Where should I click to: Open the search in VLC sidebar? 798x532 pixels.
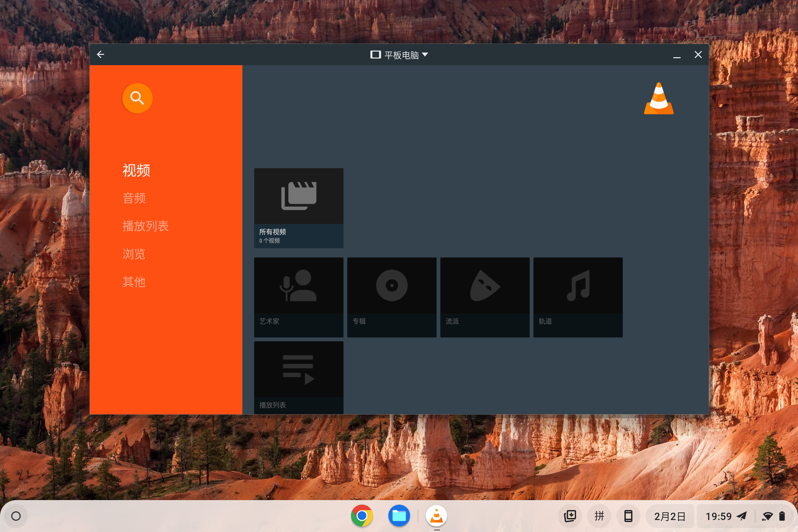coord(137,98)
